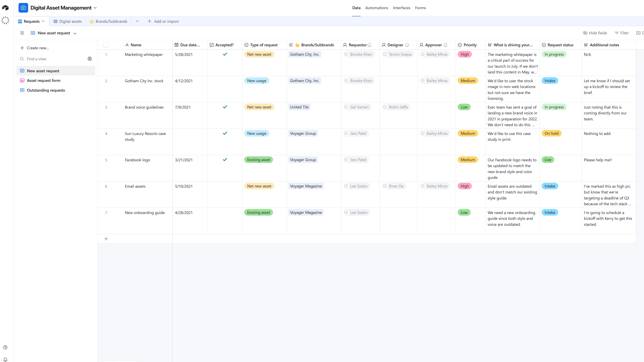Click the grid icon beside New asset request title
Screen dimensions: 644x362
pyautogui.click(x=33, y=33)
